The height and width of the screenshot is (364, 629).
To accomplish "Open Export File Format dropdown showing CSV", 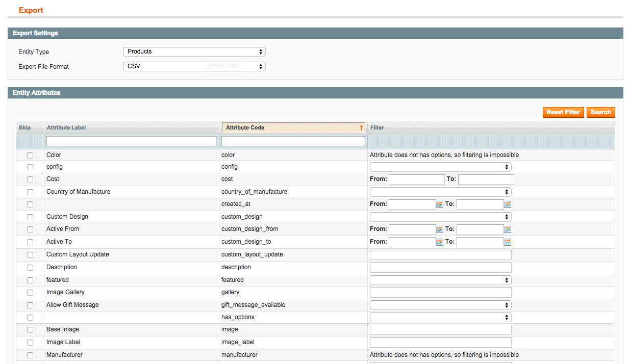I will [194, 66].
